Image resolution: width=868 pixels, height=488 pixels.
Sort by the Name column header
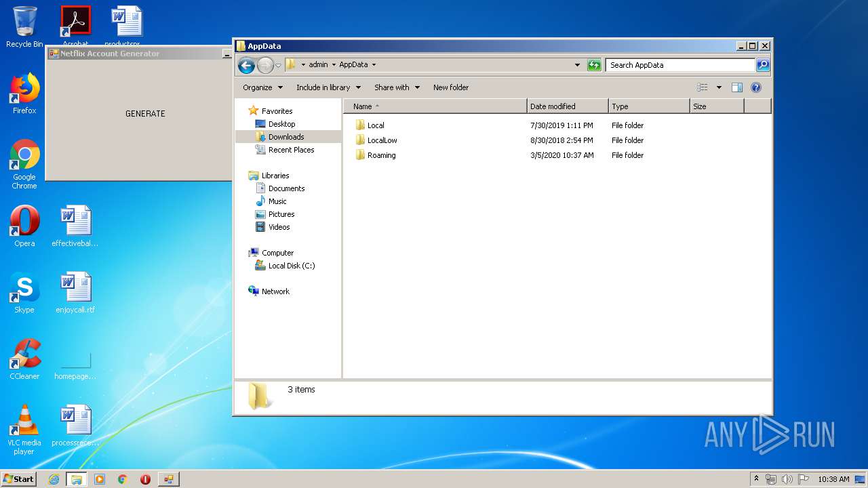click(435, 106)
